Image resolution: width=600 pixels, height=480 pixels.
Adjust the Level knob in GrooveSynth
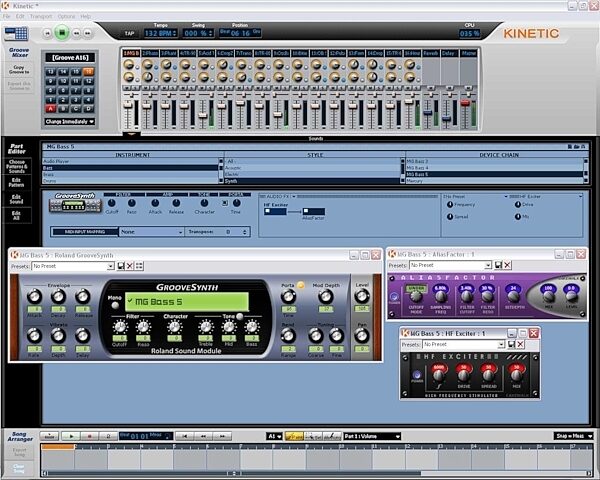[362, 296]
